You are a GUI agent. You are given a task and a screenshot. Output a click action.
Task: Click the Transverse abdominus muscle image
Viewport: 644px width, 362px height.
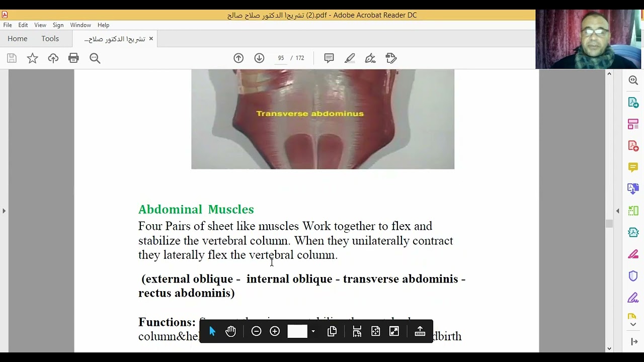coord(323,120)
